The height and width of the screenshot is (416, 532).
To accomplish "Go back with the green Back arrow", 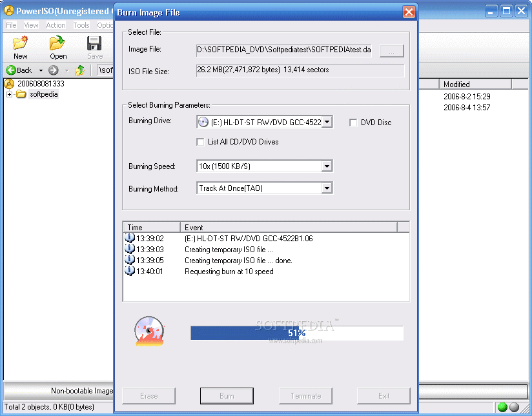I will pyautogui.click(x=11, y=70).
